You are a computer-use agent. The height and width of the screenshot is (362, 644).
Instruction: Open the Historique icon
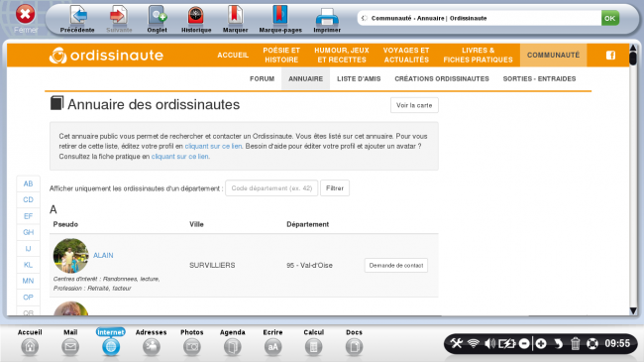pos(196,19)
